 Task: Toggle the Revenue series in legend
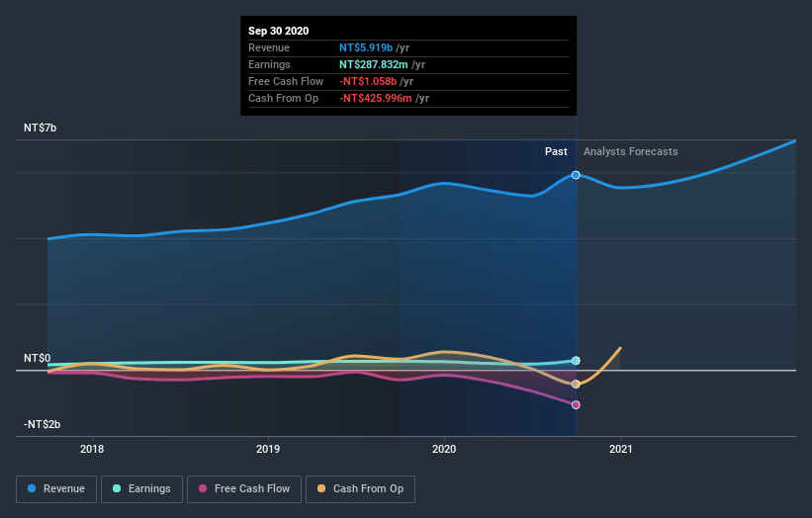(56, 488)
